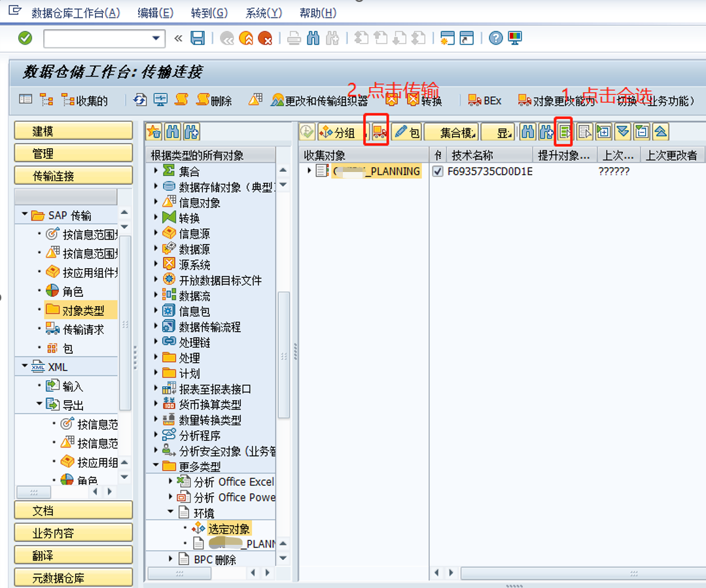This screenshot has width=706, height=588.
Task: Click the monitor icon next to Refresh
Action: coord(160,100)
